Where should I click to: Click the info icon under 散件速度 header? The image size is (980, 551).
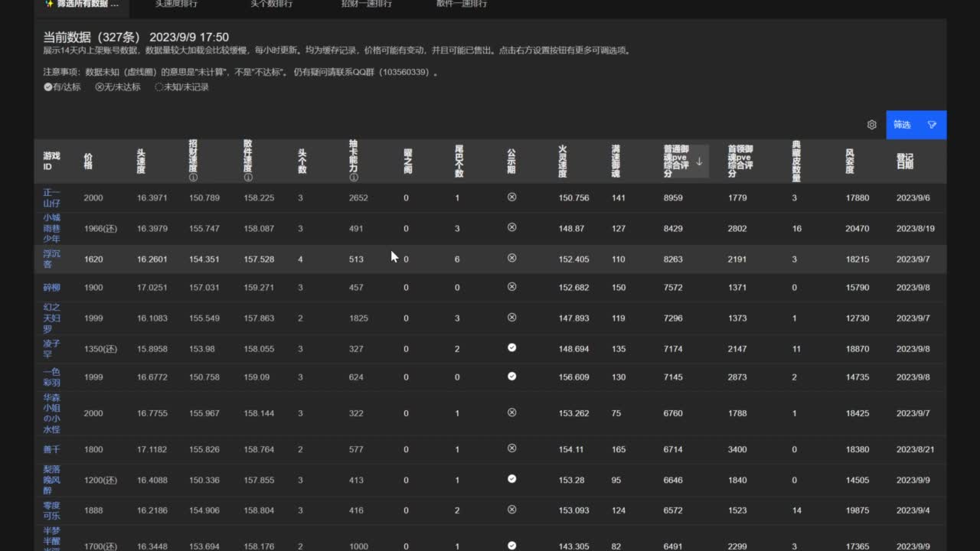[x=248, y=178]
